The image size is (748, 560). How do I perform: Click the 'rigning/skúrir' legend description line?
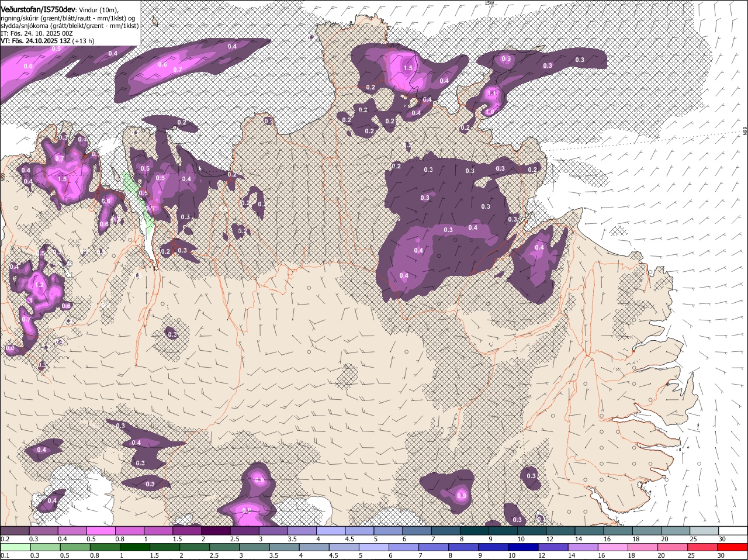coord(68,18)
